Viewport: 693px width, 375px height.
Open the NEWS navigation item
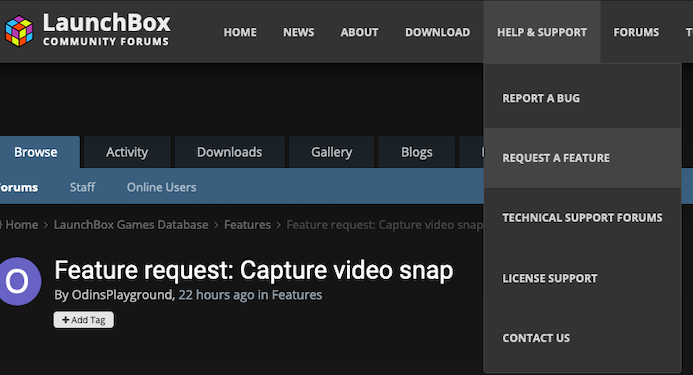[299, 32]
